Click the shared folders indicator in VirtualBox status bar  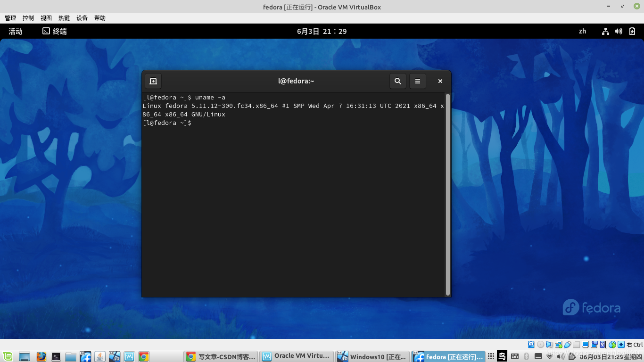pyautogui.click(x=576, y=345)
